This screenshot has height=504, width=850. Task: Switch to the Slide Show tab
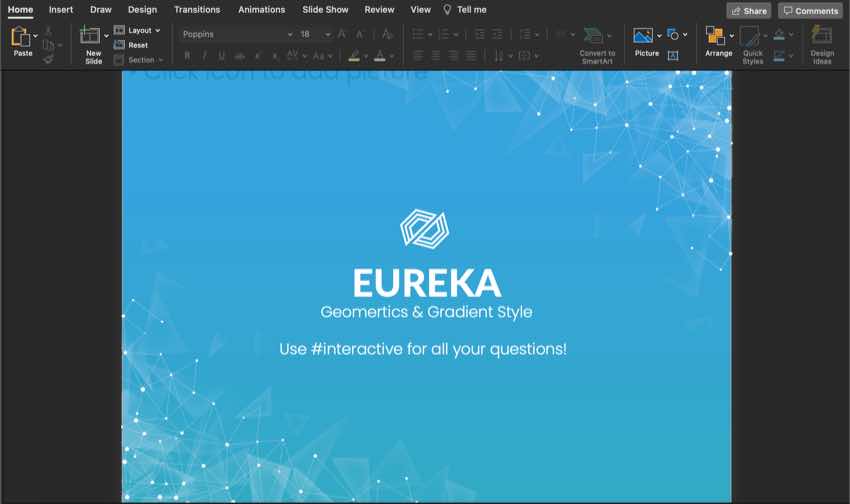(x=325, y=10)
